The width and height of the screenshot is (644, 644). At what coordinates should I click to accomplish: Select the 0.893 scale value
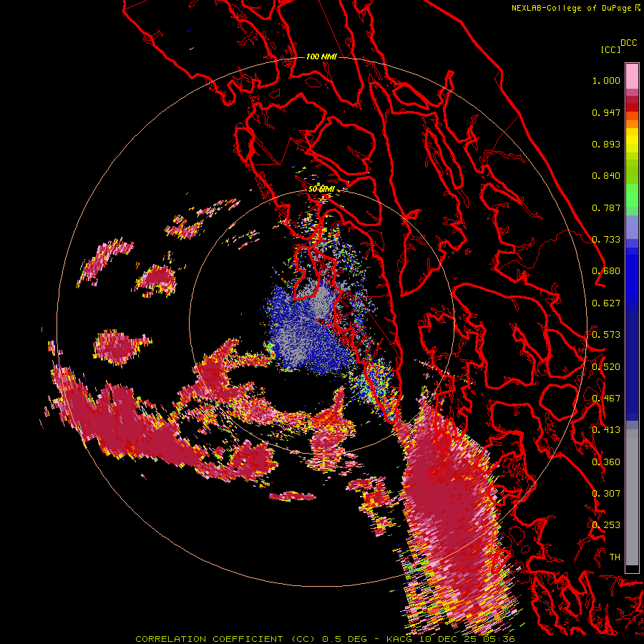pos(606,144)
